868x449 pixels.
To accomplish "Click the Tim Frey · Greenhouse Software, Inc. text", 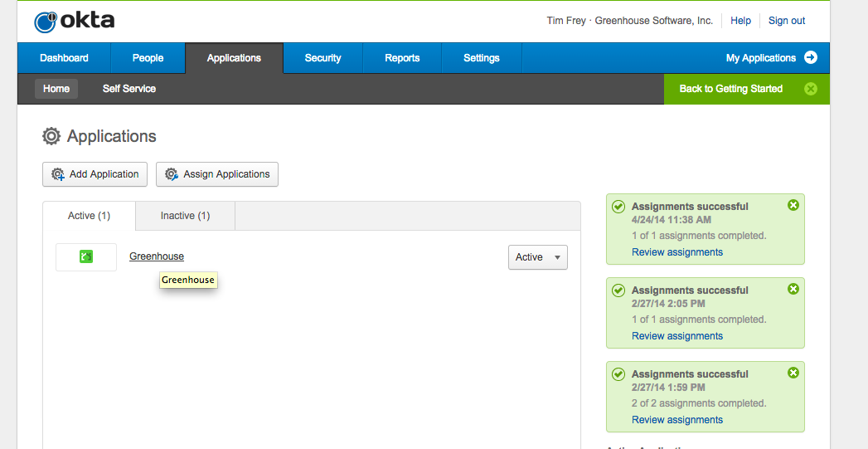I will click(x=630, y=21).
